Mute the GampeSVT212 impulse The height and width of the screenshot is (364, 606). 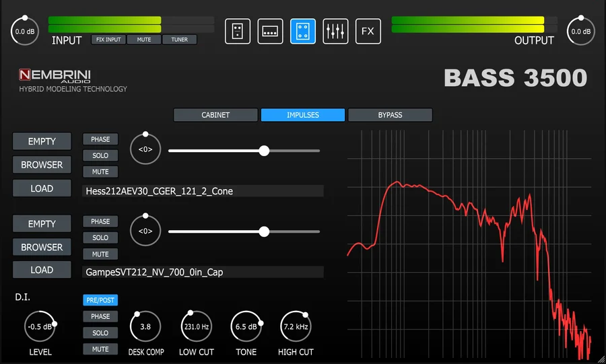click(x=100, y=254)
